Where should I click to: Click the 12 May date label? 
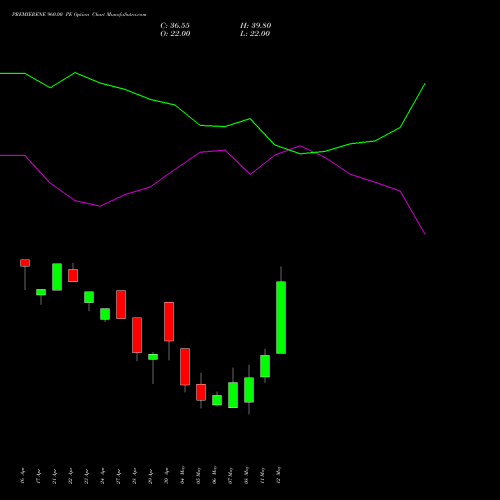(x=279, y=475)
